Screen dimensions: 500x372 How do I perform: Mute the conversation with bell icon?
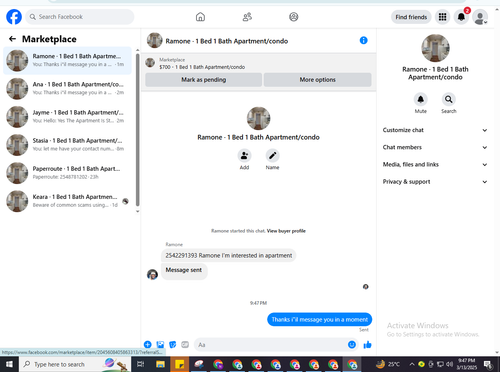pos(421,99)
